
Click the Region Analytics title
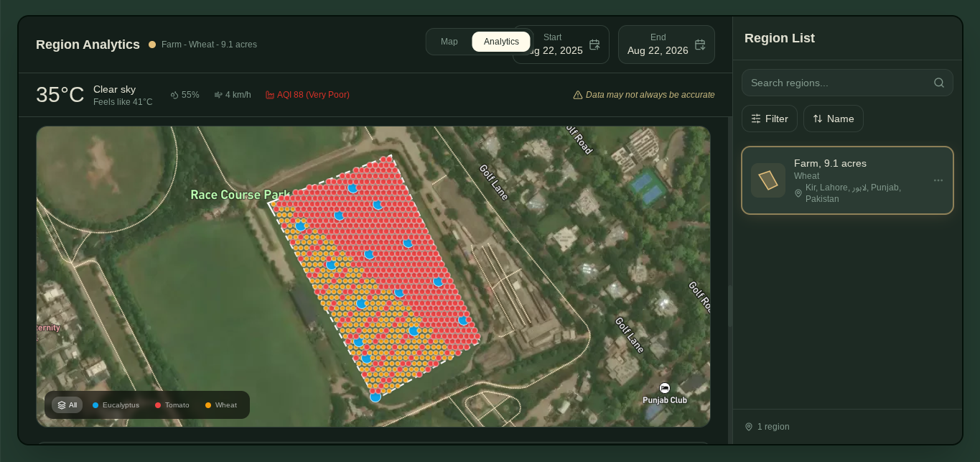pyautogui.click(x=88, y=45)
